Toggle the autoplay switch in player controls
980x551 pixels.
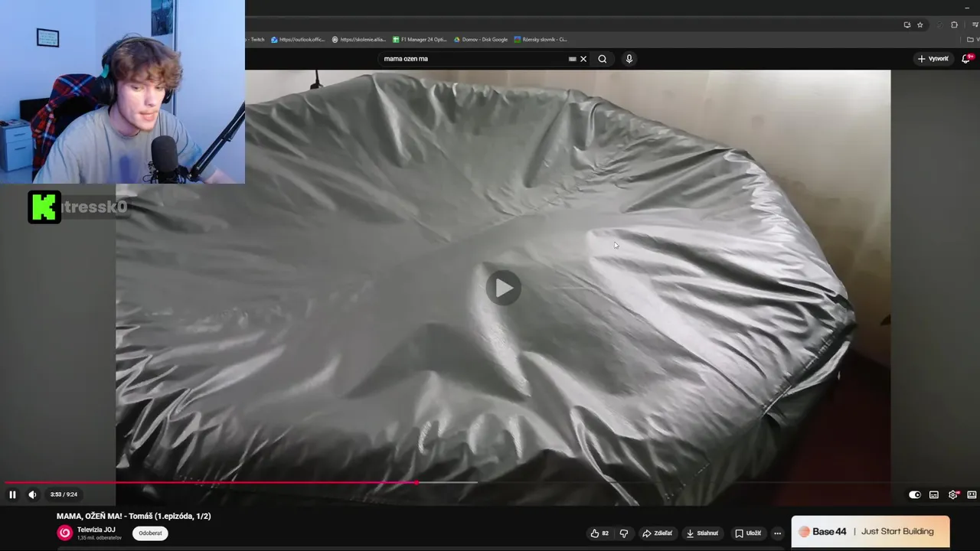(914, 494)
